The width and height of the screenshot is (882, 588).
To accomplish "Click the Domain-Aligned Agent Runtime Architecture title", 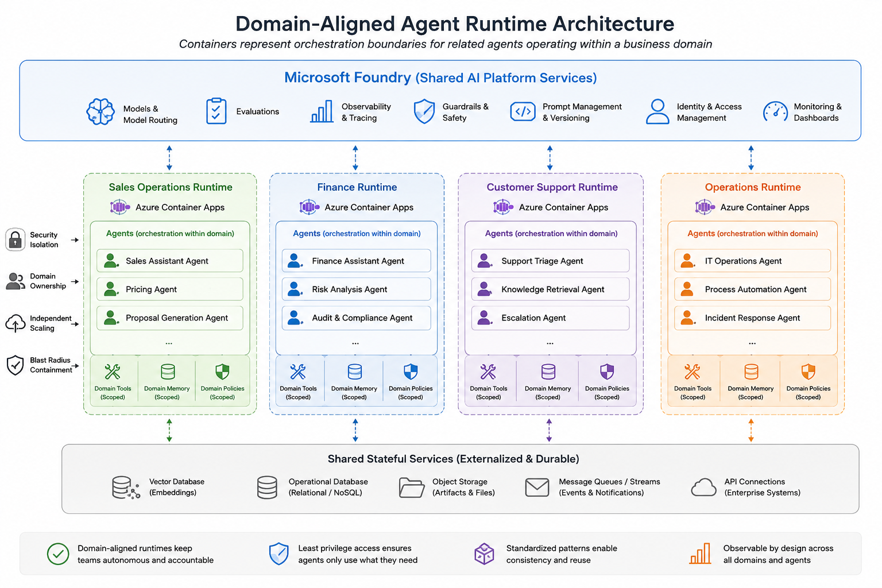I will 455,24.
